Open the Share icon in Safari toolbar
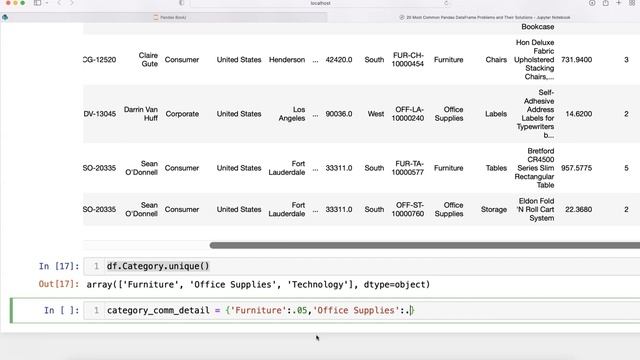Screen dimensions: 640x360 click(x=606, y=3)
